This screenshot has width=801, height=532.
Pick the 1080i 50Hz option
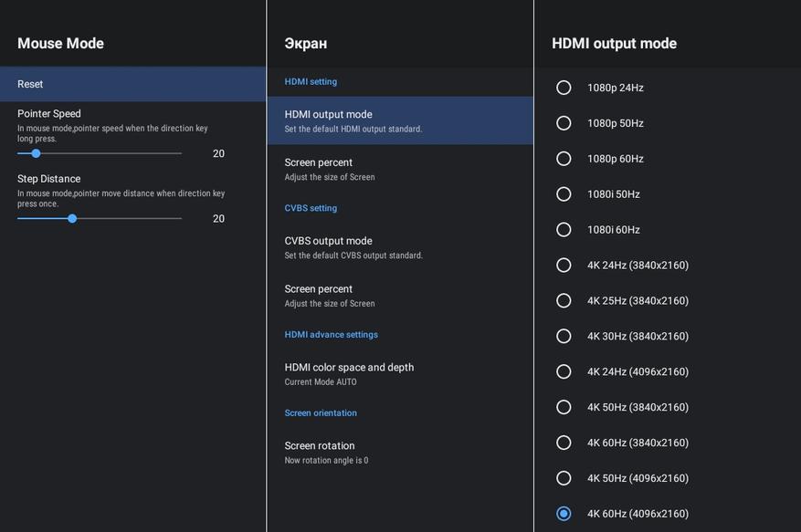pyautogui.click(x=564, y=194)
